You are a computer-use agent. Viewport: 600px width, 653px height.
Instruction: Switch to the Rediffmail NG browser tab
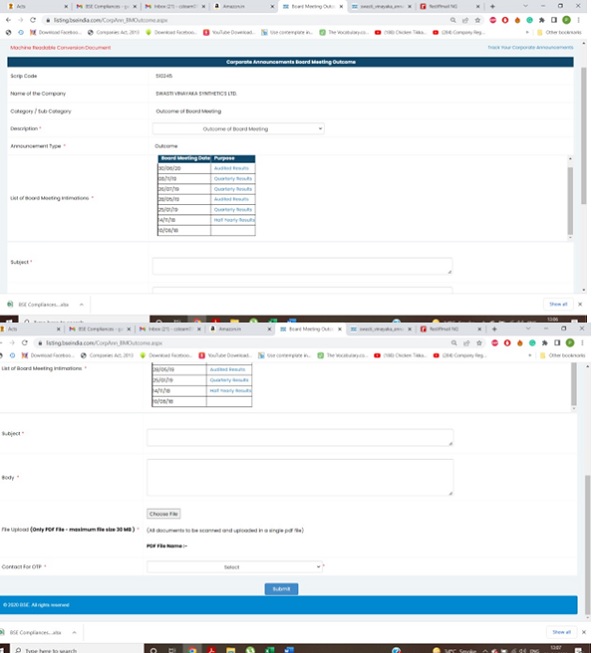(441, 6)
